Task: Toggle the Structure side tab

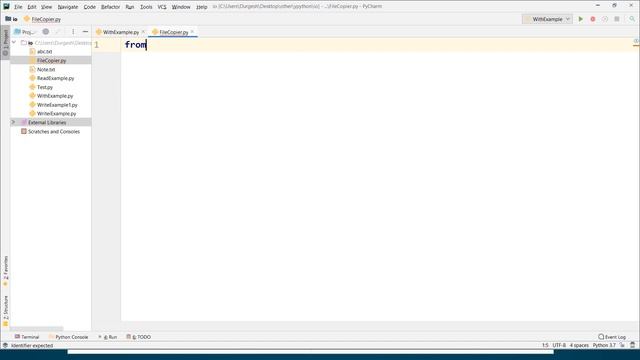Action: click(5, 311)
